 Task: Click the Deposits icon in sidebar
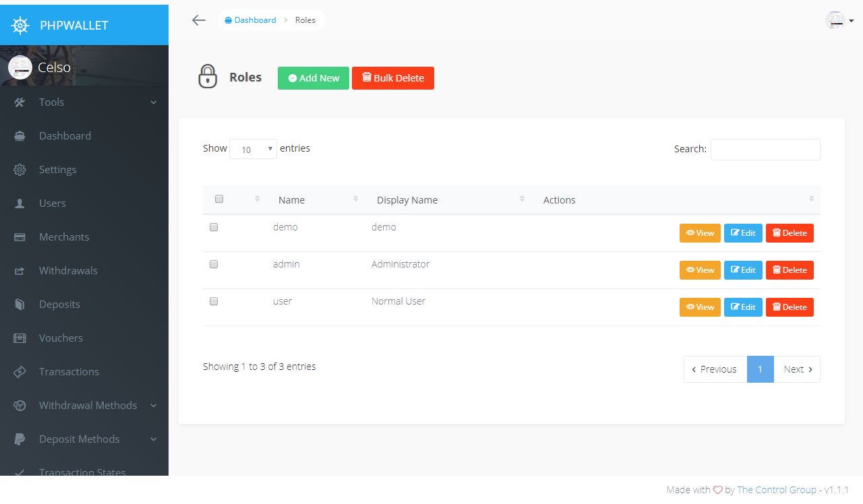(x=20, y=305)
